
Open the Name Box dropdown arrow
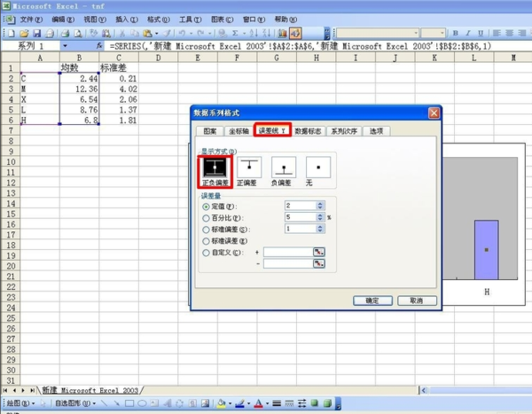pos(65,45)
